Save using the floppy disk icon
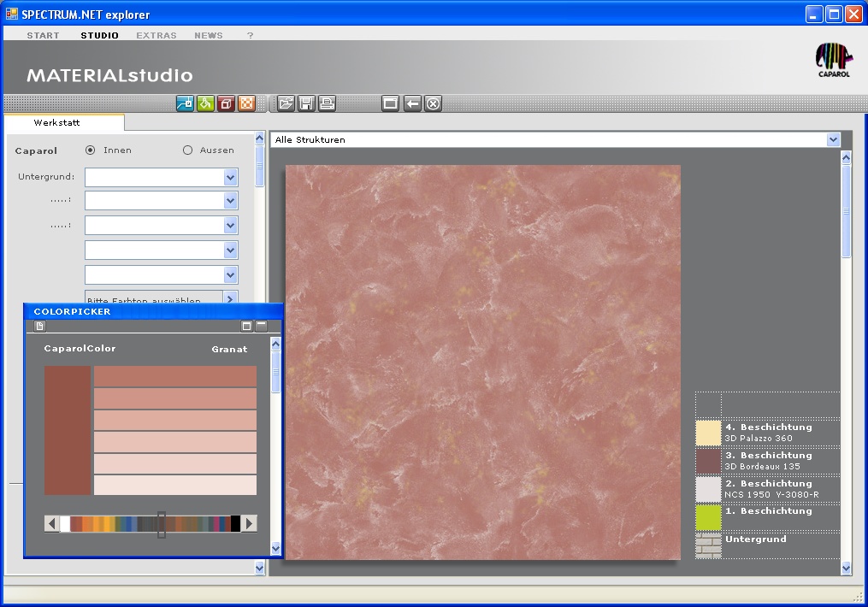 [306, 103]
